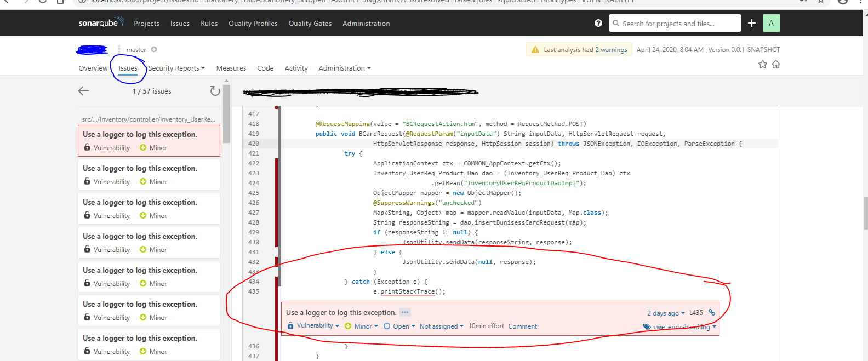Switch to Overview project tab
The height and width of the screenshot is (361, 868).
pyautogui.click(x=93, y=68)
